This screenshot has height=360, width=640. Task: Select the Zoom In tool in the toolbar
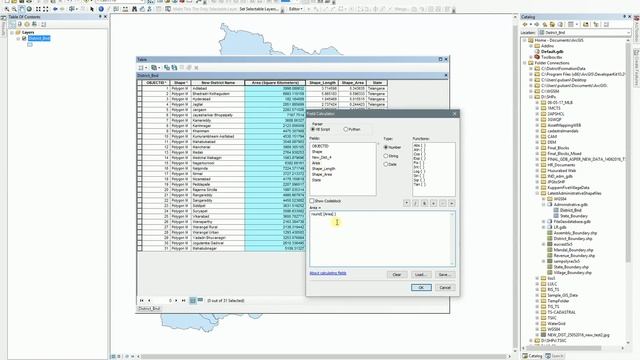pyautogui.click(x=7, y=9)
